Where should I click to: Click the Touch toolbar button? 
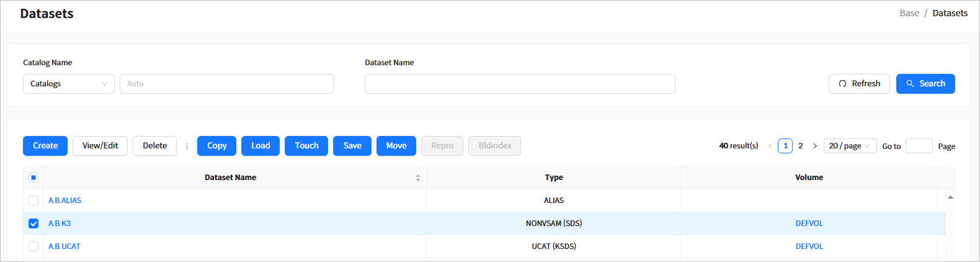pos(306,146)
